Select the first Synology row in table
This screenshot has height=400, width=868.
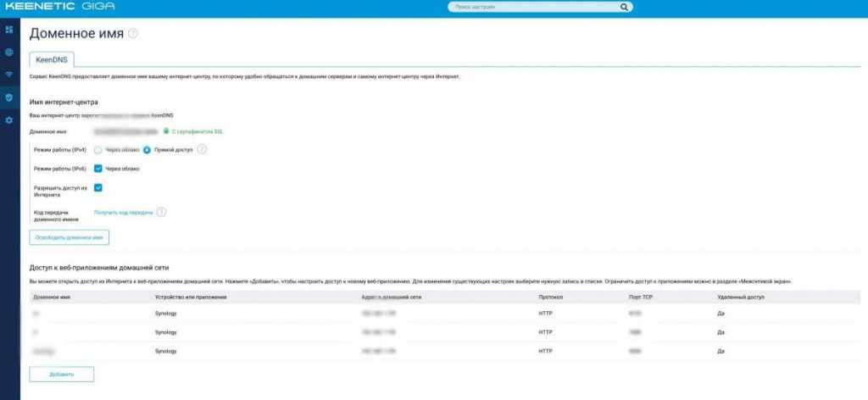click(x=165, y=313)
